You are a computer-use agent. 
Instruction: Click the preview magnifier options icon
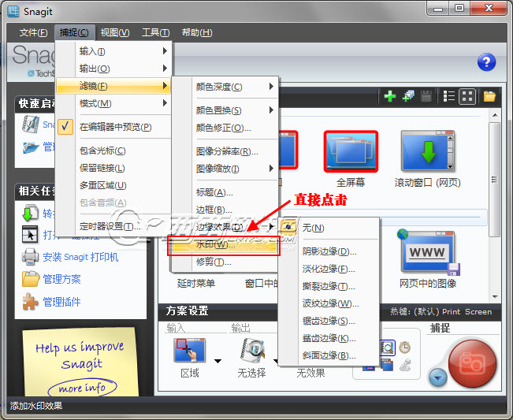(388, 348)
